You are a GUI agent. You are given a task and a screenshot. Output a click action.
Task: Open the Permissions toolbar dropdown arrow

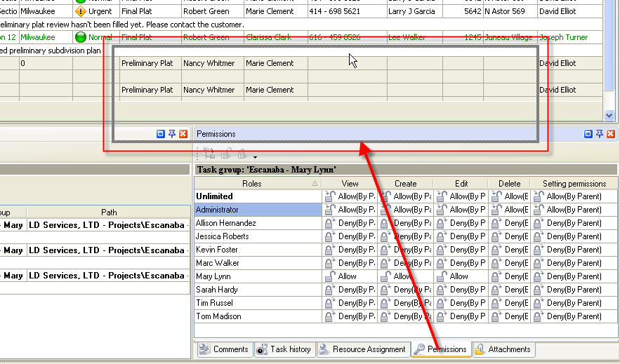[x=256, y=156]
